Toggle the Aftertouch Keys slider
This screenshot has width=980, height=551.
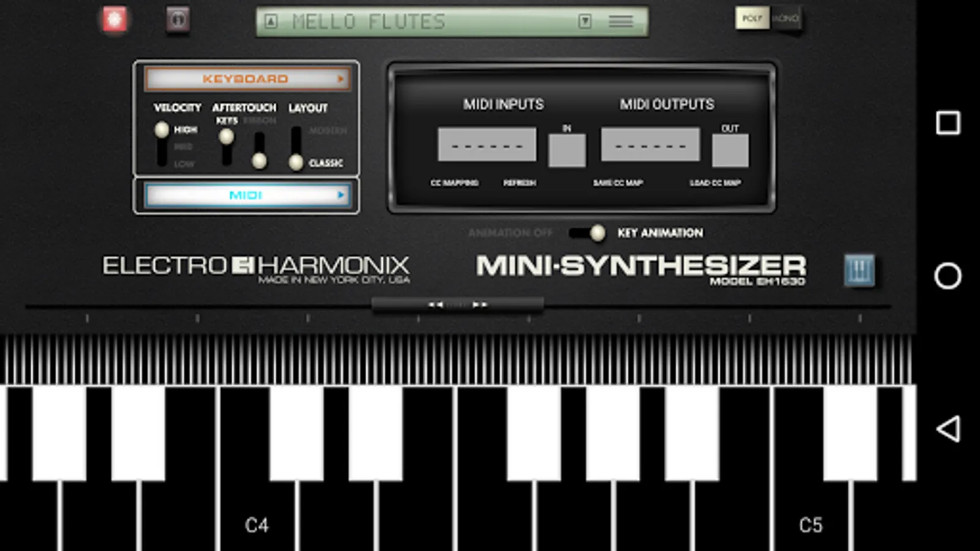coord(227,137)
